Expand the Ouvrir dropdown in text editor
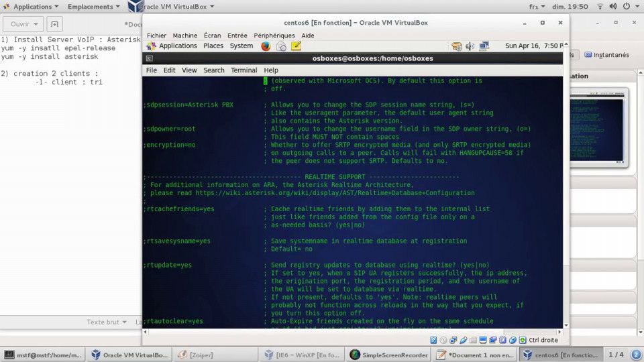 coord(24,24)
